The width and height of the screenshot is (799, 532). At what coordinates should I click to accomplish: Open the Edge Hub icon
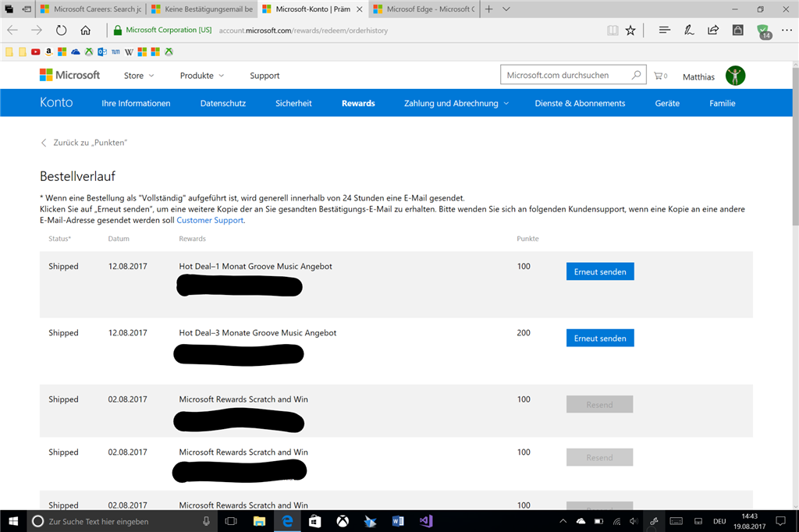(665, 30)
